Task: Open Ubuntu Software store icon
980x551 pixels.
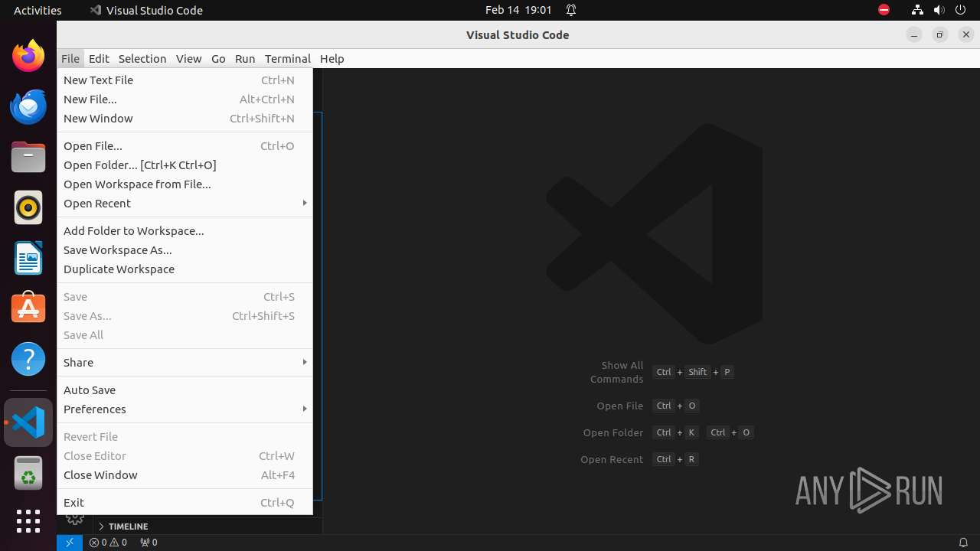Action: [x=28, y=308]
